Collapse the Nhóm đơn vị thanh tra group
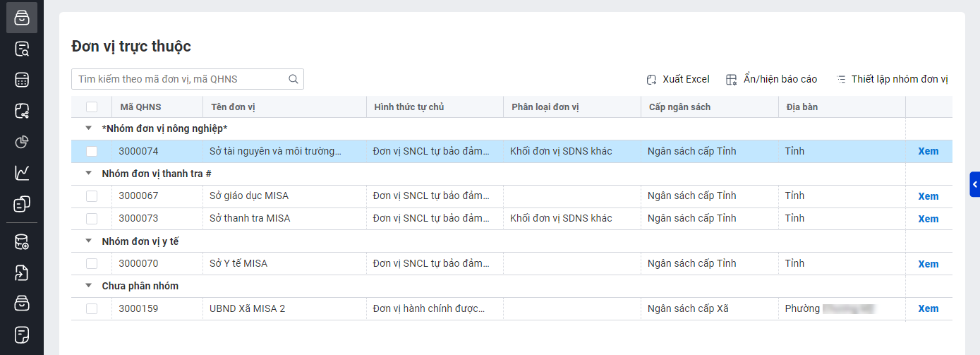 [x=88, y=173]
